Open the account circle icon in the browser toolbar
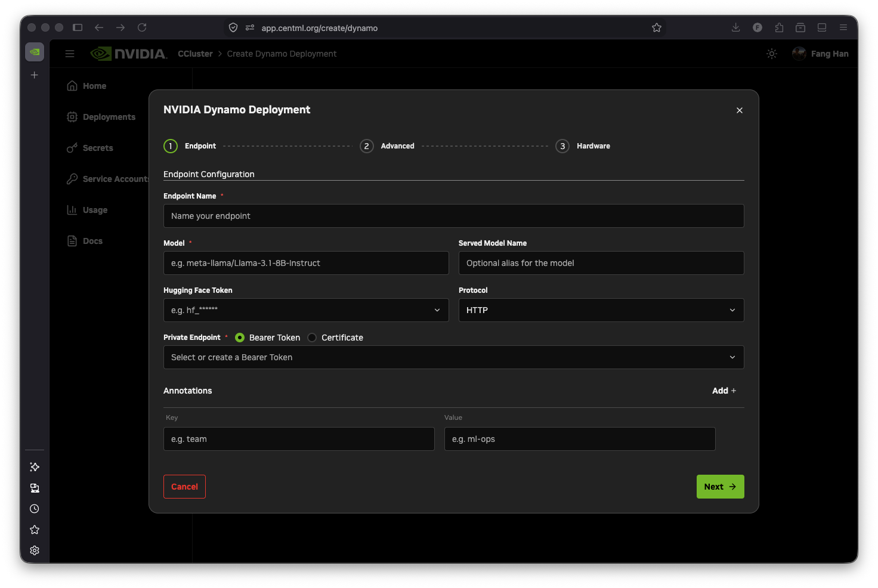The image size is (878, 588). pyautogui.click(x=758, y=27)
